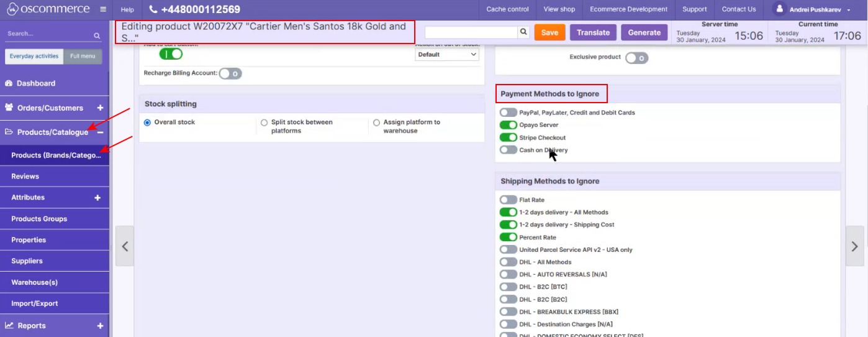Toggle Recharge Billing Account switch
The height and width of the screenshot is (337, 868).
[230, 73]
